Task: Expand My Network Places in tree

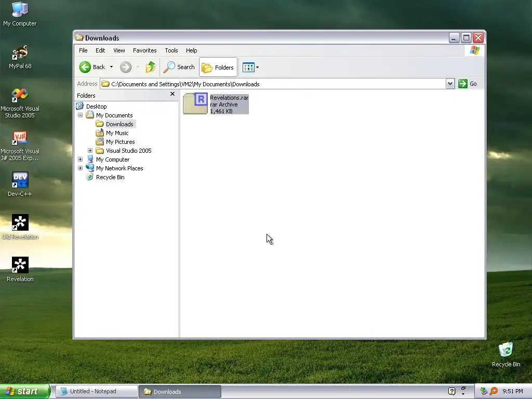Action: tap(81, 168)
